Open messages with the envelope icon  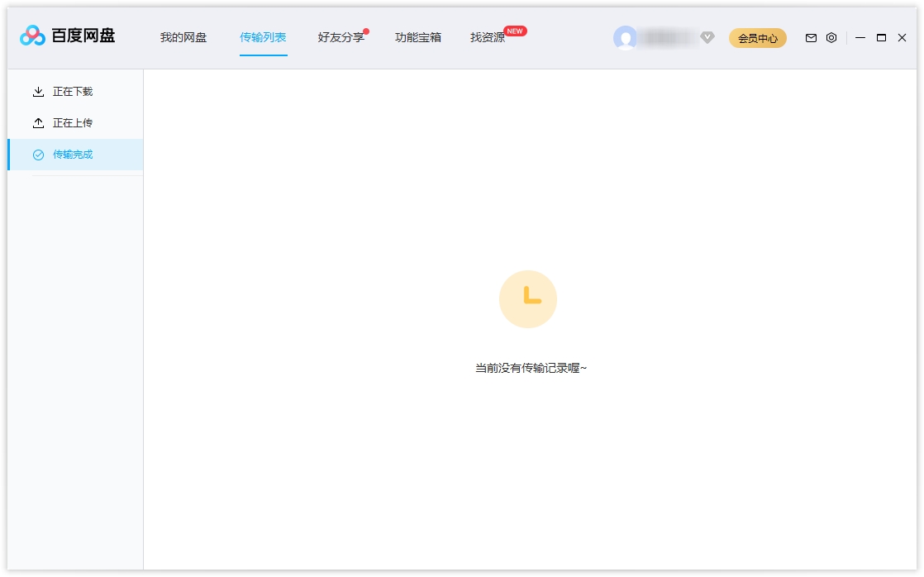(811, 38)
